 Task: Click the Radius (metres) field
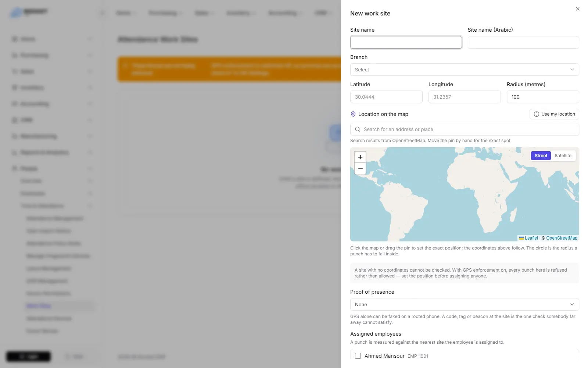coord(543,97)
